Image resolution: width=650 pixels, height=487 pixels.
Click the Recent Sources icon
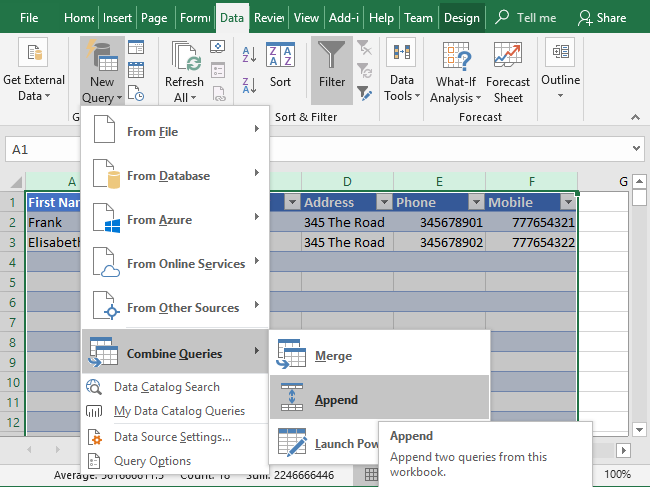pyautogui.click(x=136, y=93)
